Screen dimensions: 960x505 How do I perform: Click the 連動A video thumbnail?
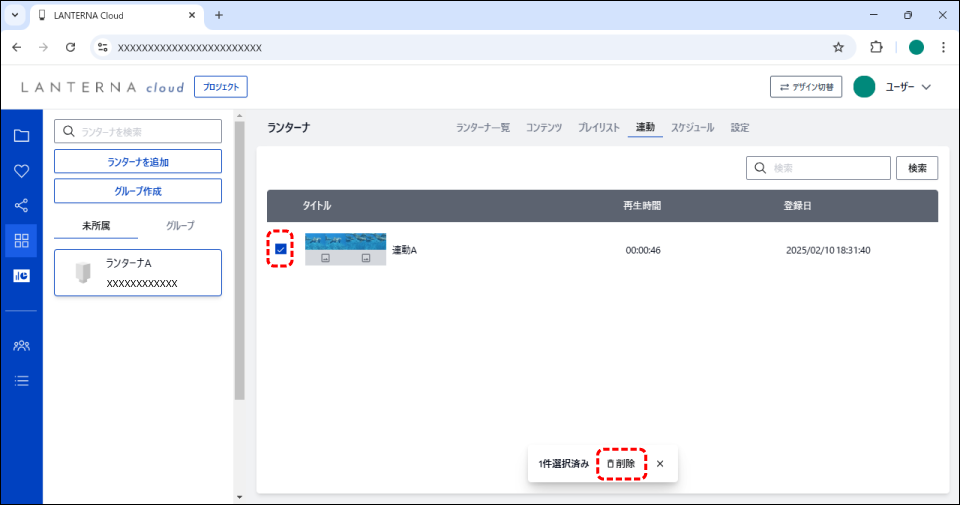pos(345,249)
